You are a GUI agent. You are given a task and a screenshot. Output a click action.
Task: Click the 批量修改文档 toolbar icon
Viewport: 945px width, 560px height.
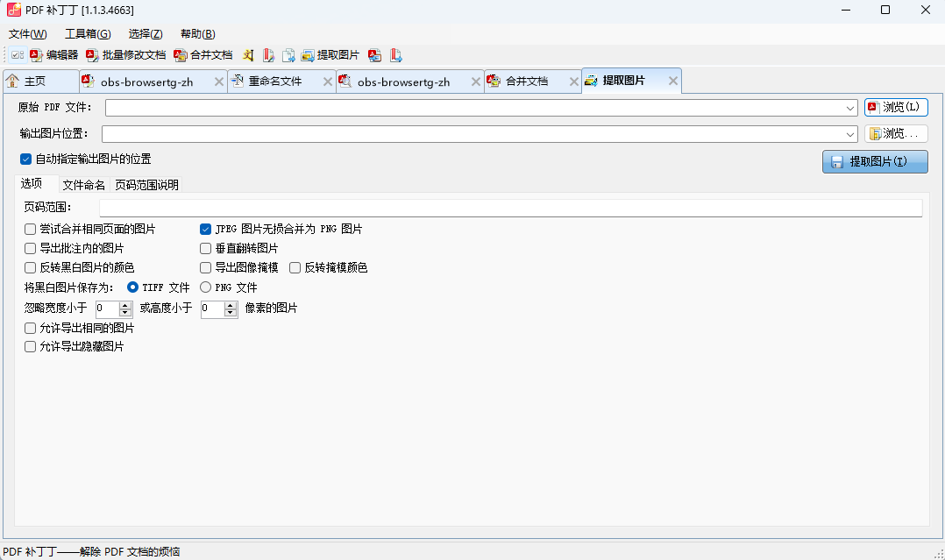click(125, 55)
